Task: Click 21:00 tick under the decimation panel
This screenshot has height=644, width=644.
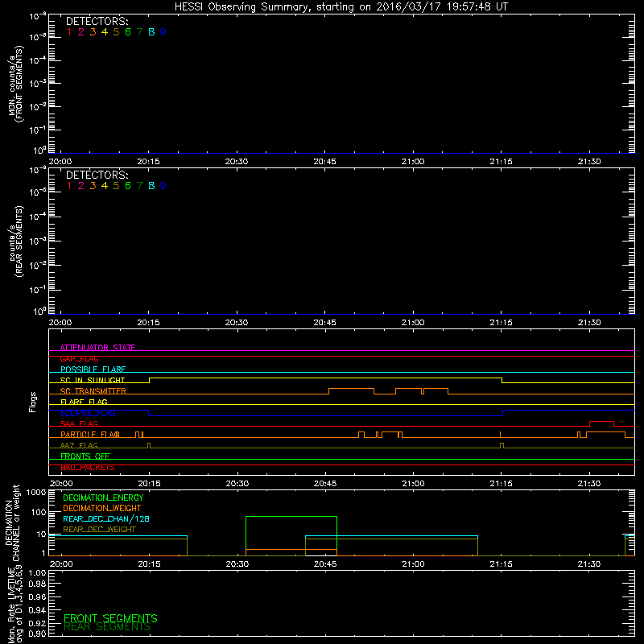Action: coord(413,564)
